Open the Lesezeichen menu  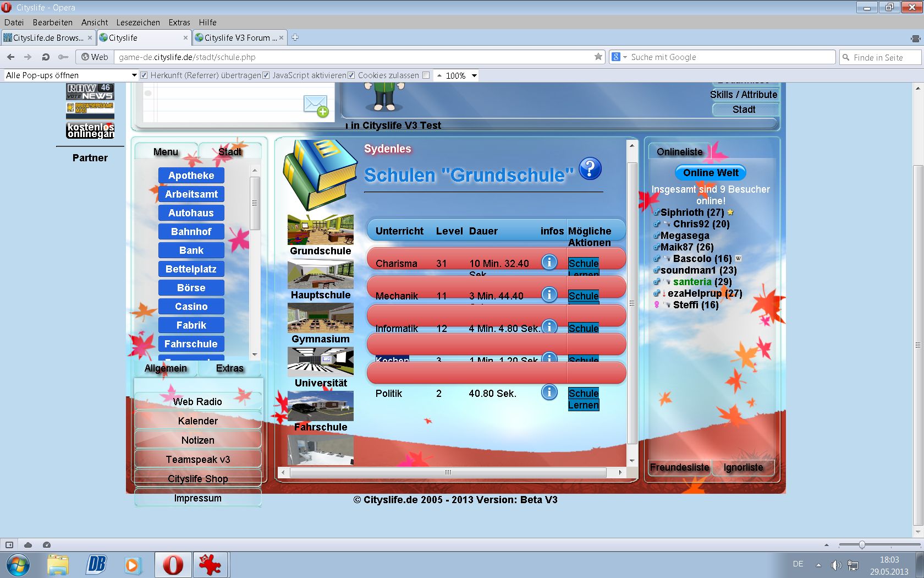coord(137,23)
